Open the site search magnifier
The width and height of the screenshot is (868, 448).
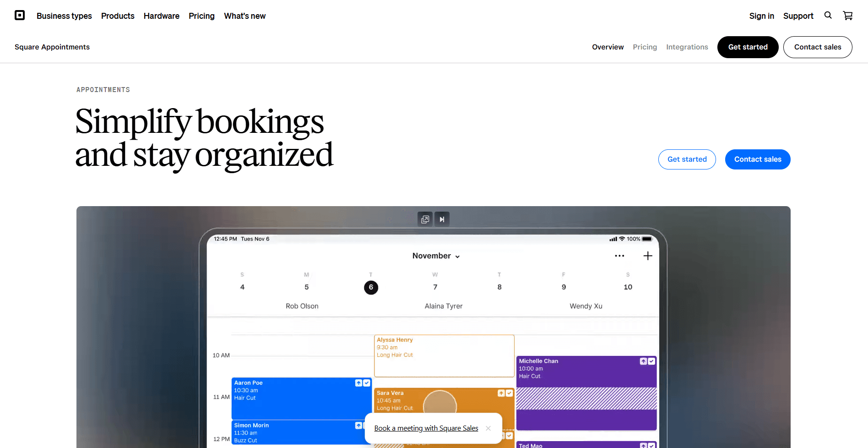pos(828,15)
